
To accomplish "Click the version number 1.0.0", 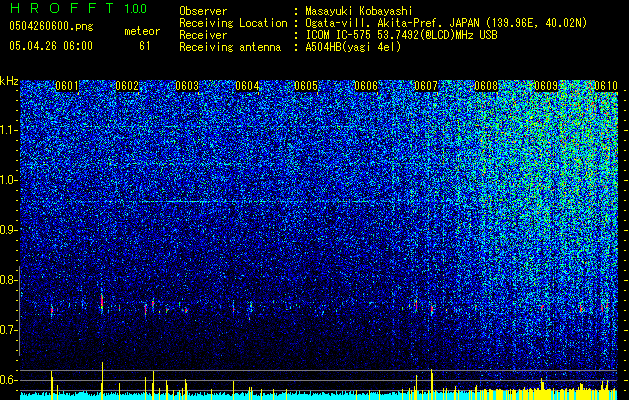I will point(136,9).
